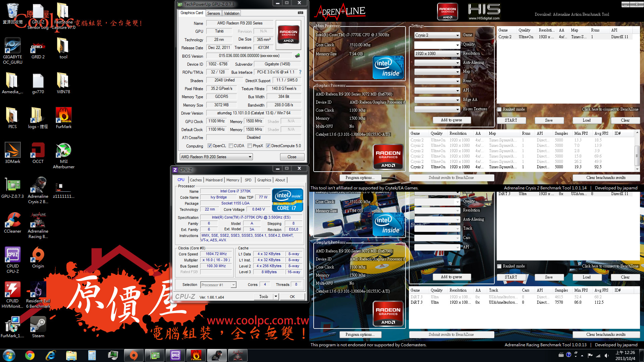Image resolution: width=644 pixels, height=362 pixels.
Task: Open Processor #1 selection dropdown in CPU-Z
Action: pos(218,285)
